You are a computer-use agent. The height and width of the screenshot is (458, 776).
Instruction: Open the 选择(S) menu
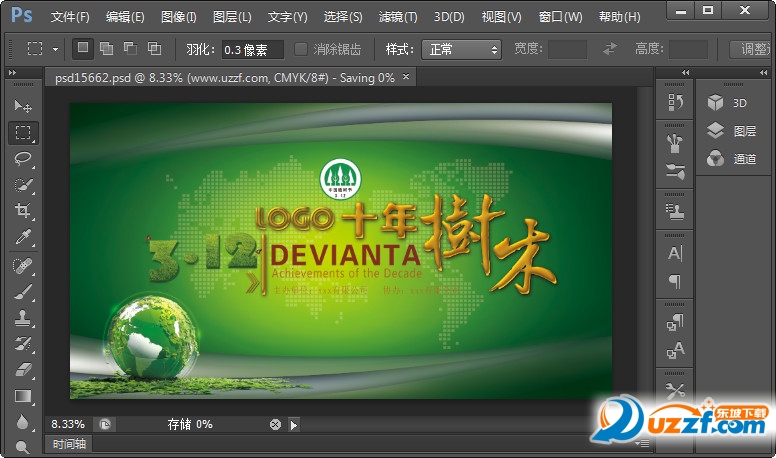pos(342,17)
